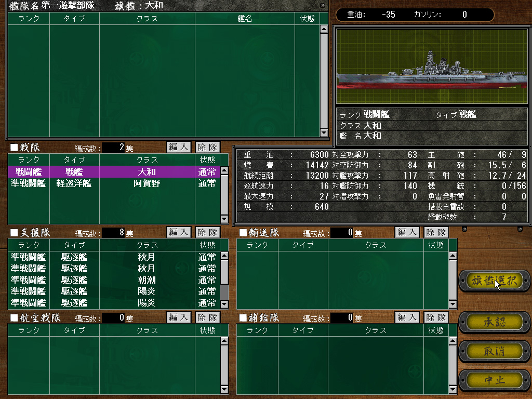Click 除隊 button for 補給隊
The height and width of the screenshot is (399, 532).
[x=436, y=317]
